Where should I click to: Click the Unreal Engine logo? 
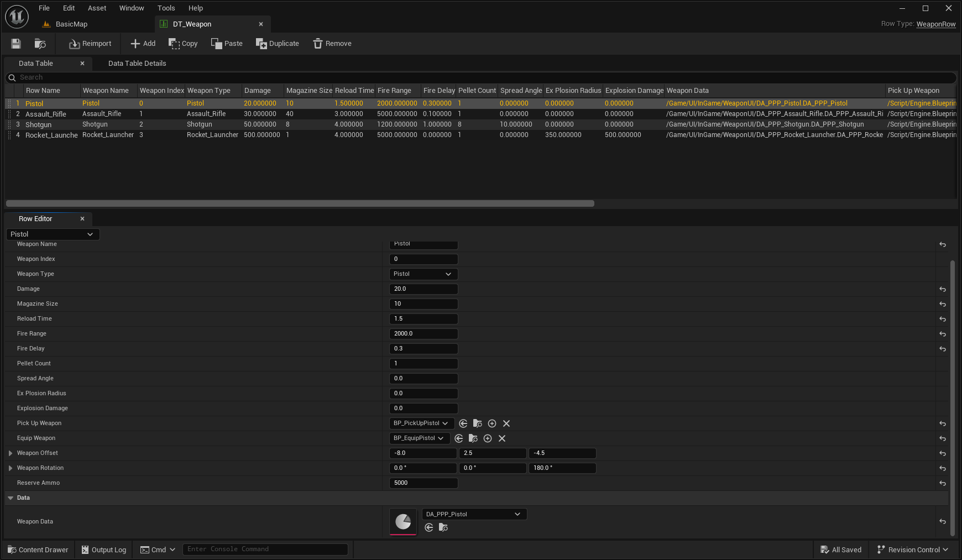[17, 17]
